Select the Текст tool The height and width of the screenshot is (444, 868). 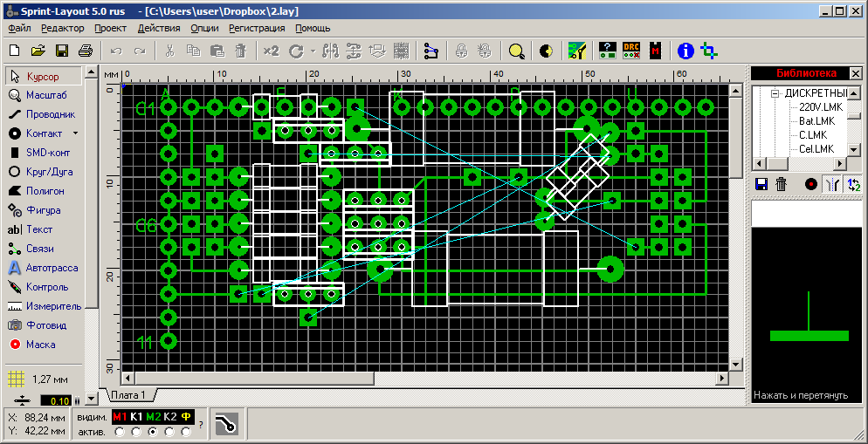click(43, 229)
